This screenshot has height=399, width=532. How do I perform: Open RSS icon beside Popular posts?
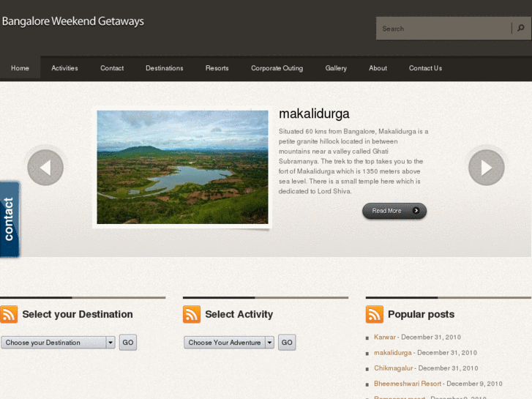375,314
